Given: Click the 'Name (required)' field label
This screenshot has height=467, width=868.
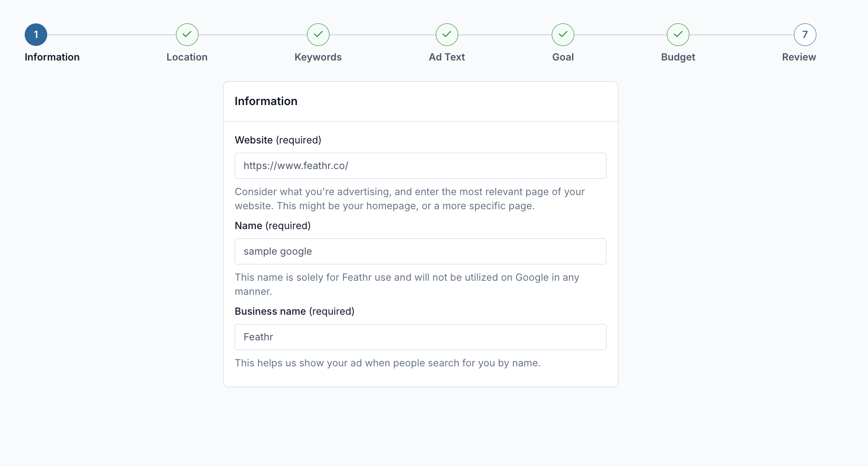Looking at the screenshot, I should pos(273,226).
